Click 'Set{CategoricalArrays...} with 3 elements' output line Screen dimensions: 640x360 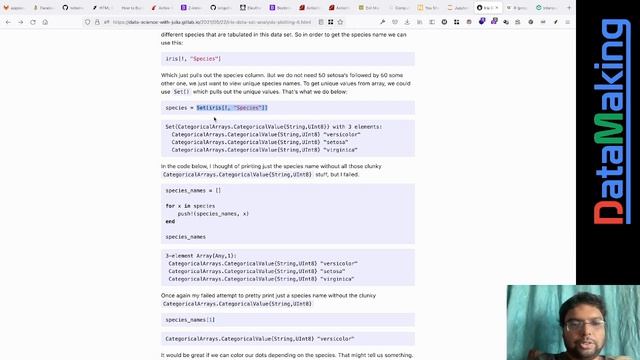click(274, 127)
